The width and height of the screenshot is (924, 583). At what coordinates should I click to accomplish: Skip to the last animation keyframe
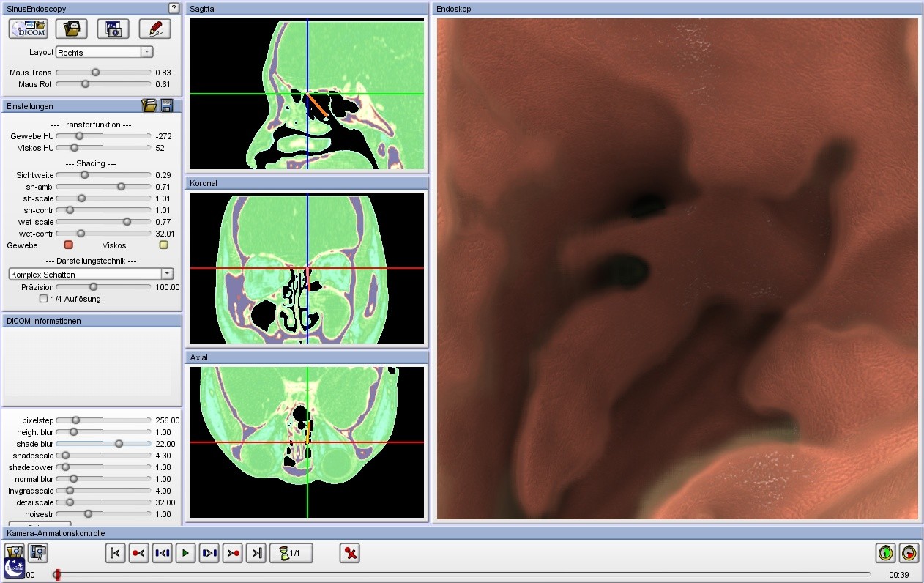[x=256, y=553]
